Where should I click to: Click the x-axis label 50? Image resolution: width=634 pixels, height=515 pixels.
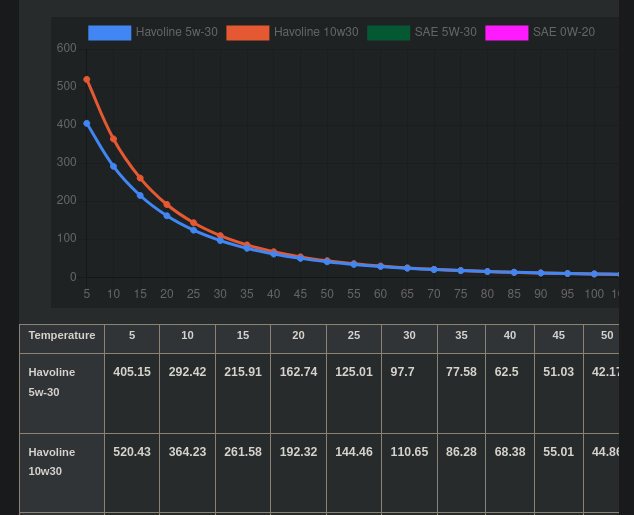(327, 294)
